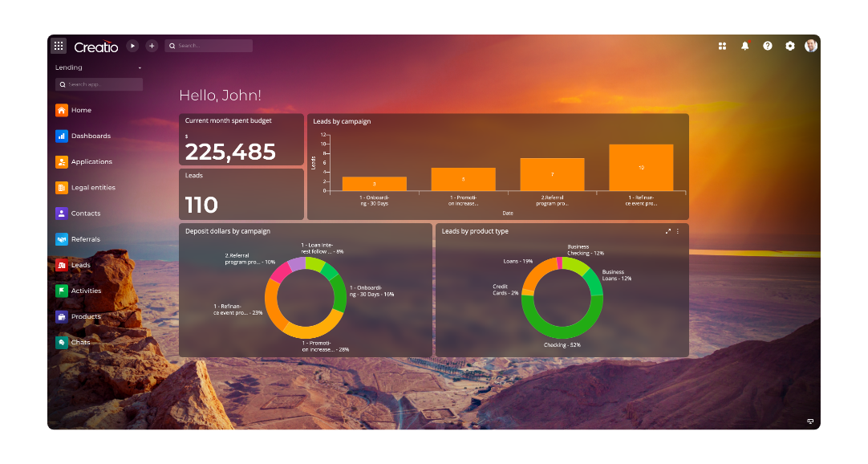868x464 pixels.
Task: Open Applications in the sidebar
Action: [x=91, y=162]
